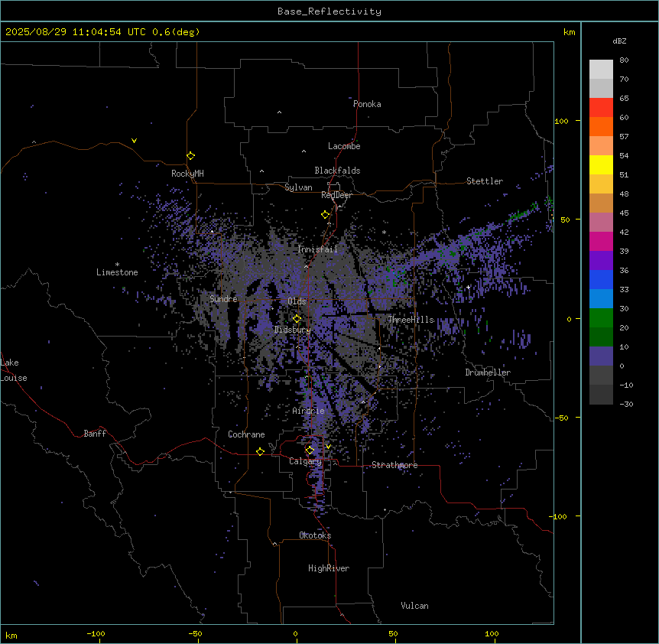Click the white asterisk marker above Limestone
Screen dimensions: 659x644
(117, 265)
